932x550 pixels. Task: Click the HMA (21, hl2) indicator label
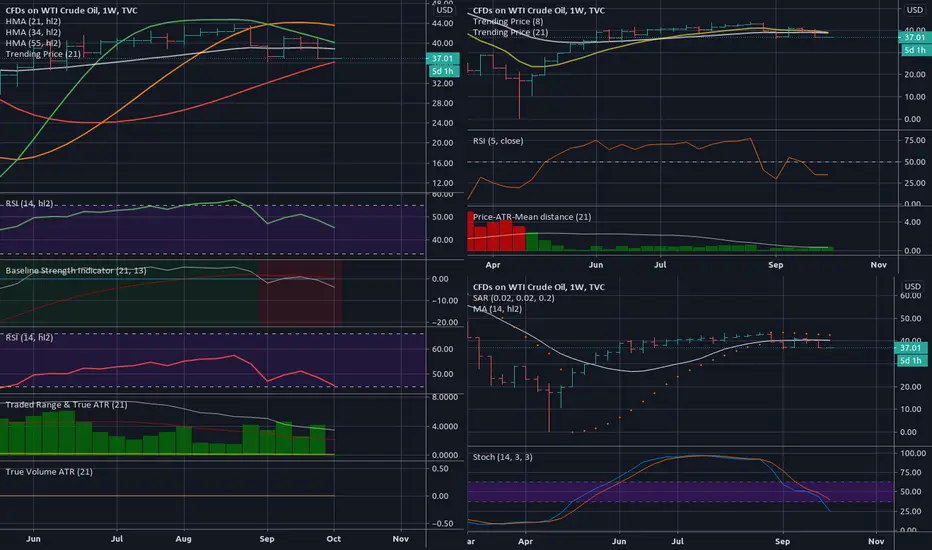click(33, 21)
